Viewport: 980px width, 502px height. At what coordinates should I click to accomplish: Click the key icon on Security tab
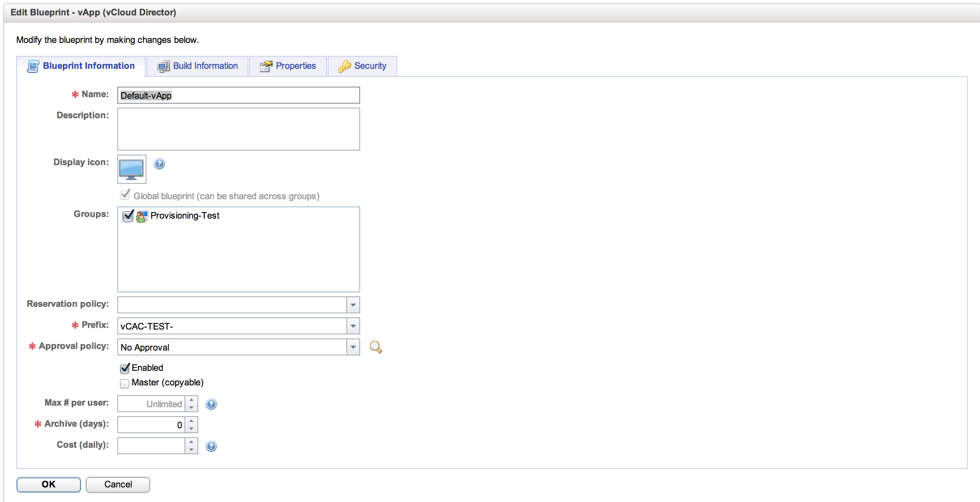[x=344, y=66]
